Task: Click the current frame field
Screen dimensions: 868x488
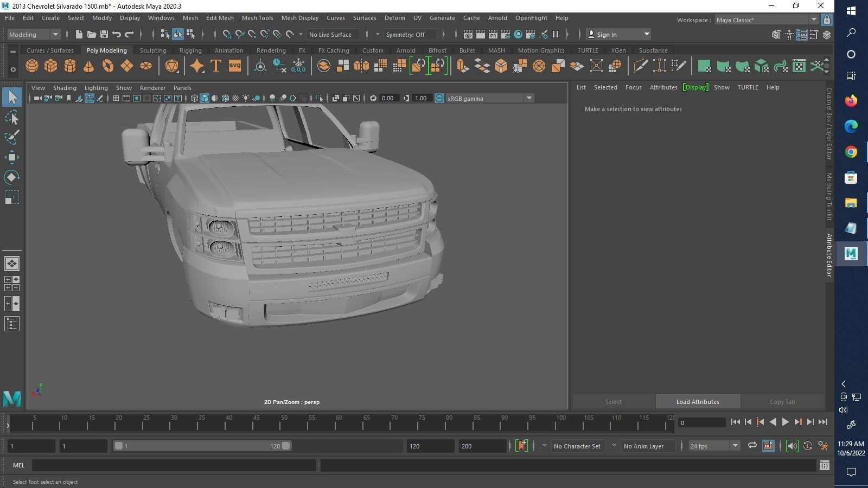Action: [702, 422]
